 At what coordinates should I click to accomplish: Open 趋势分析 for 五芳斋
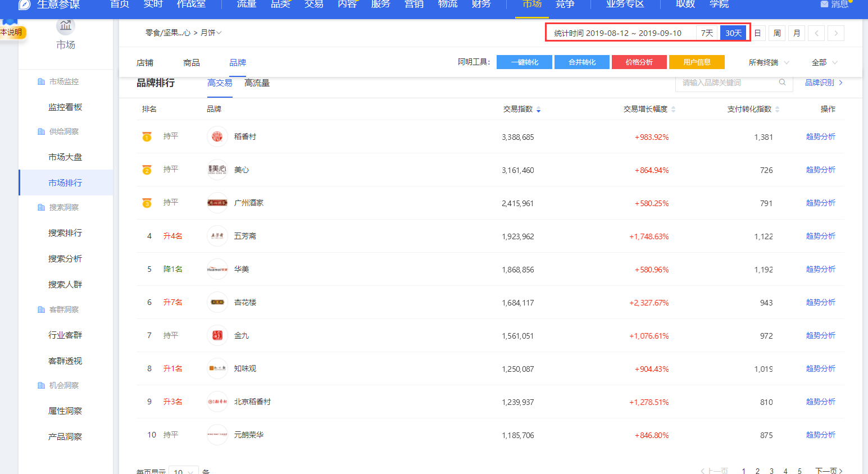click(x=820, y=236)
